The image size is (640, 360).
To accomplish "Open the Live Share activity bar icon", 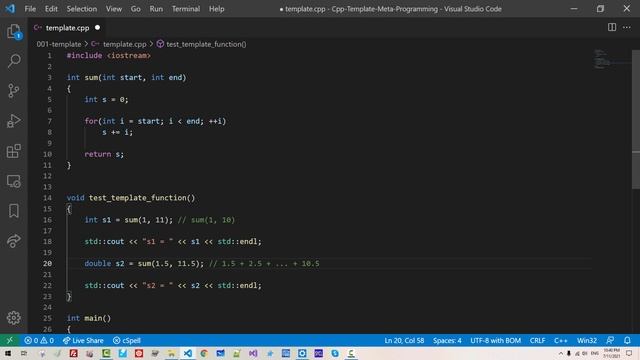I will (x=13, y=241).
